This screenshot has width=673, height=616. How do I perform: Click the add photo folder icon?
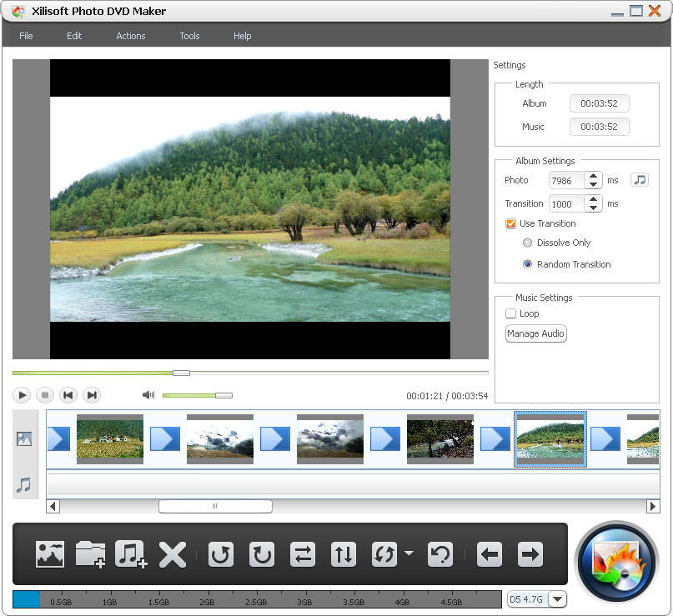click(x=90, y=554)
